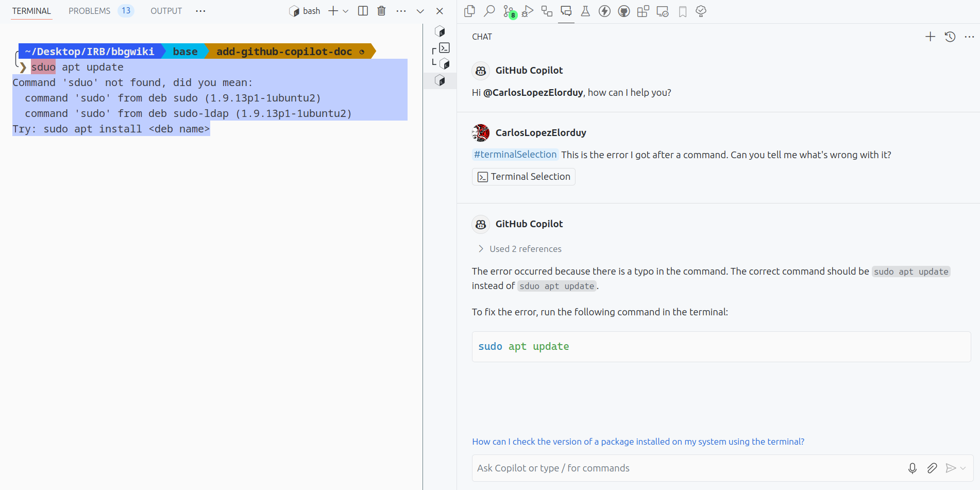Click the 'base' environment prompt segment
The height and width of the screenshot is (490, 980).
[185, 52]
